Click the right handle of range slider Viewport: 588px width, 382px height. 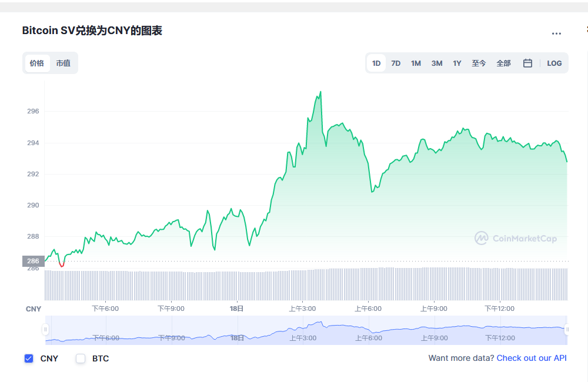(x=567, y=330)
